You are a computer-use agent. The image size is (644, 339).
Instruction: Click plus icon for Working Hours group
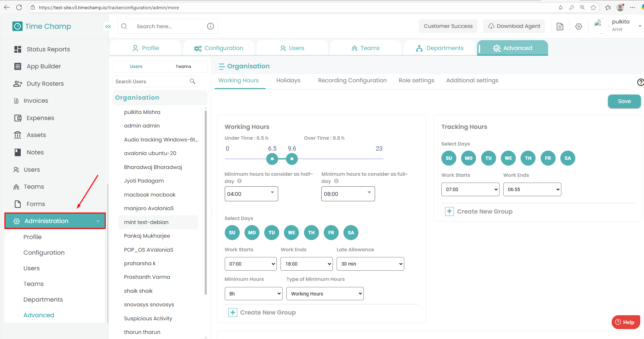pyautogui.click(x=233, y=312)
